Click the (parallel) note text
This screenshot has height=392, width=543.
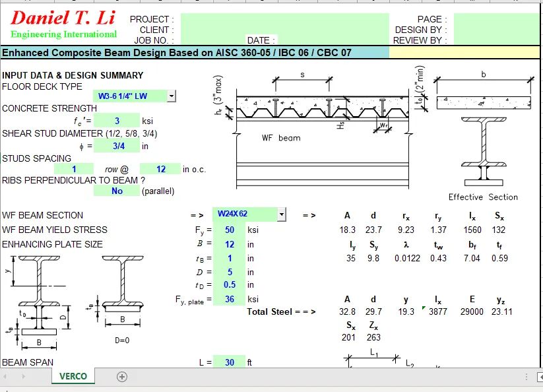tap(158, 191)
